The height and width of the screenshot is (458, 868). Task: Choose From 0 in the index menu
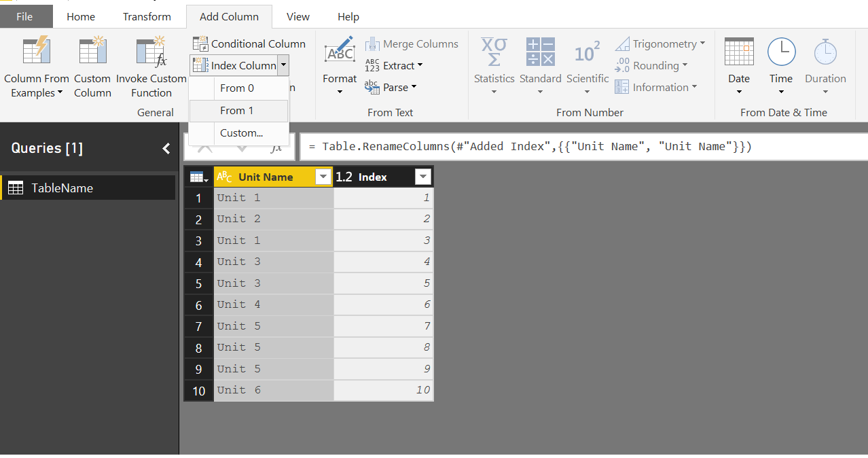238,88
